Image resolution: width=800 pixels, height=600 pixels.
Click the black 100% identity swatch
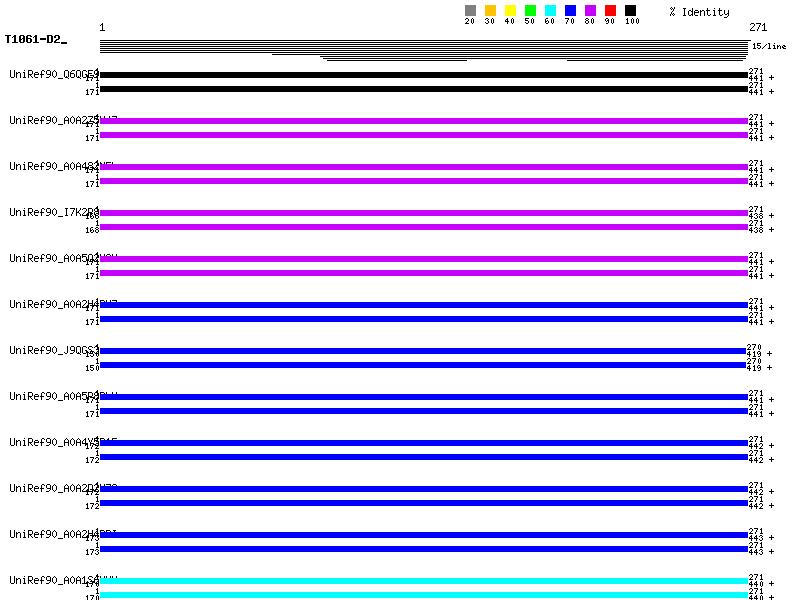pyautogui.click(x=630, y=11)
